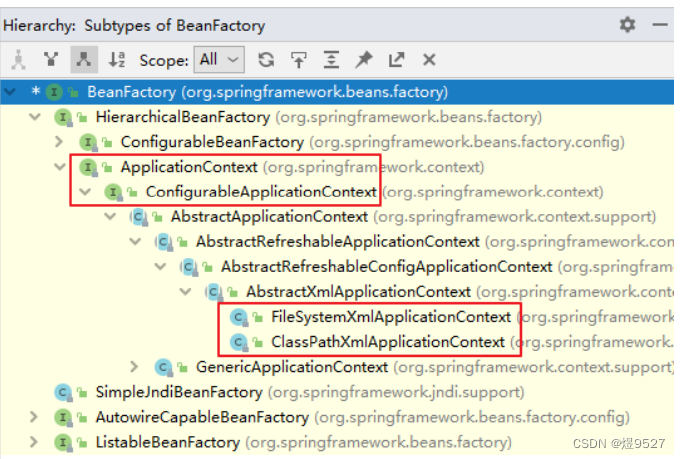Click the class icon beside GenericApplicationContext
Image resolution: width=680 pixels, height=459 pixels.
(x=164, y=368)
